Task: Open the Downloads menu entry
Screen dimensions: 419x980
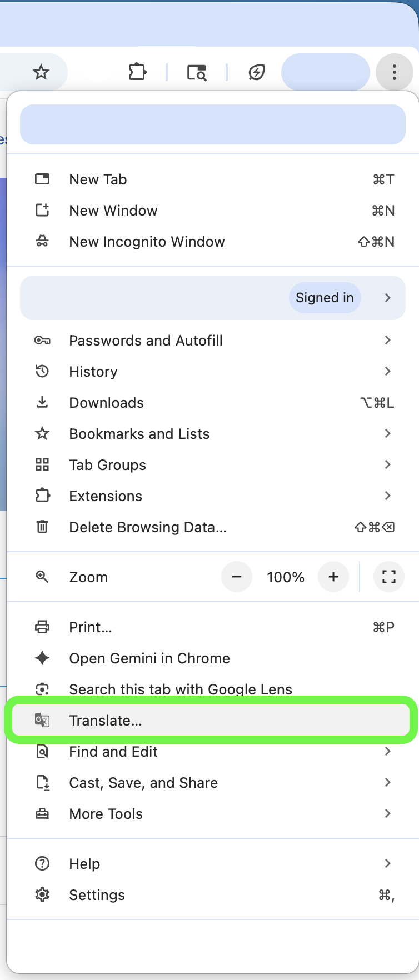Action: pos(106,403)
